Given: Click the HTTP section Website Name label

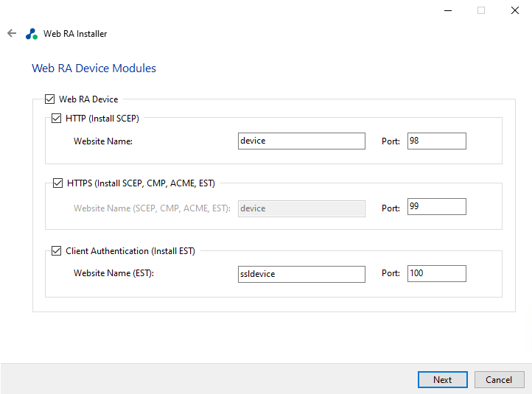Looking at the screenshot, I should (102, 141).
